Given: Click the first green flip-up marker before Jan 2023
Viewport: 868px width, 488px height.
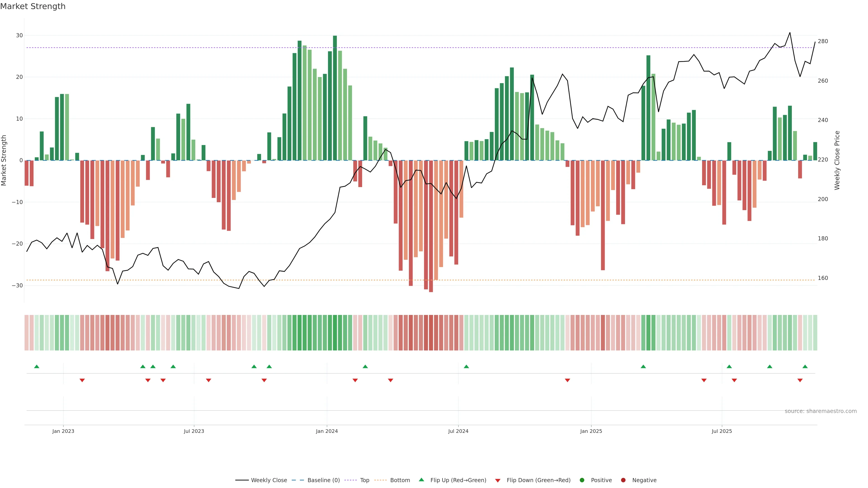Looking at the screenshot, I should pos(37,366).
